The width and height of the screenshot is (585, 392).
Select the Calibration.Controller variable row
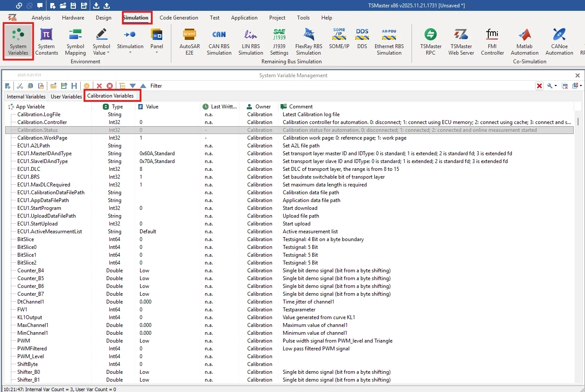point(289,122)
